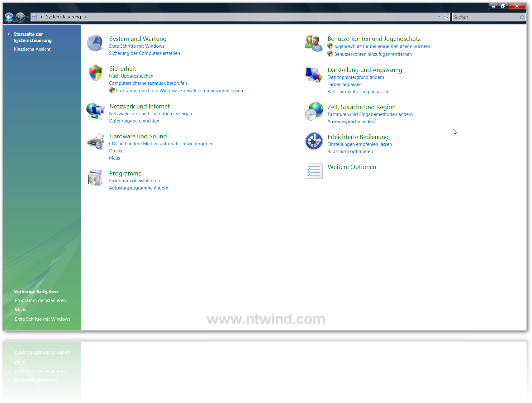Switch to Klassische Ansicht
The height and width of the screenshot is (403, 532).
point(32,49)
